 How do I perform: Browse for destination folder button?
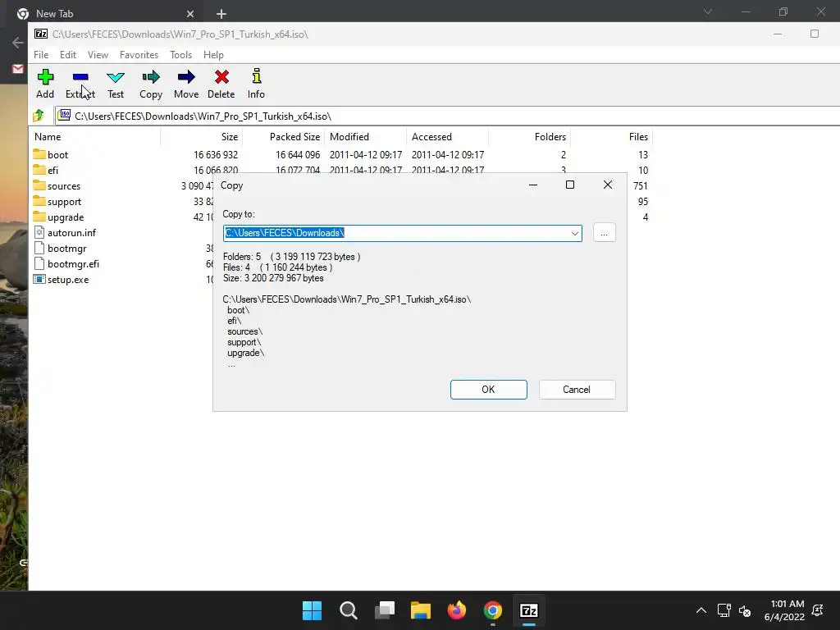(605, 233)
